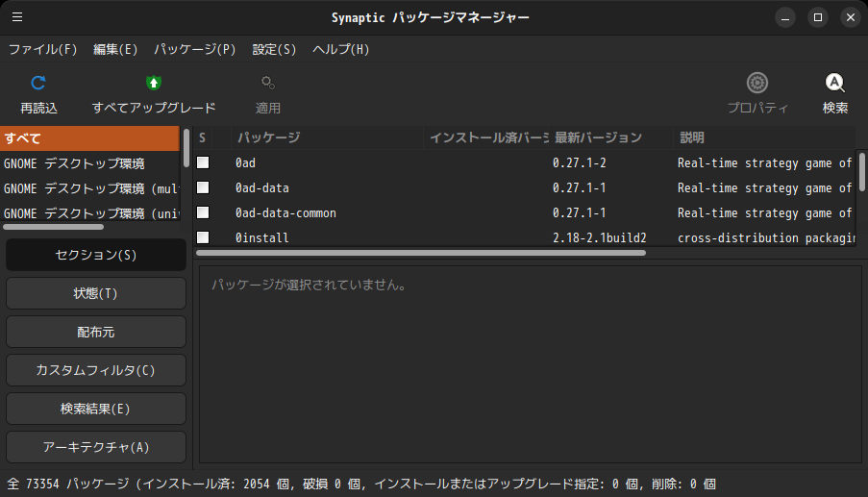868x497 pixels.
Task: Mark the 0ad-data package checkbox
Action: click(x=203, y=187)
